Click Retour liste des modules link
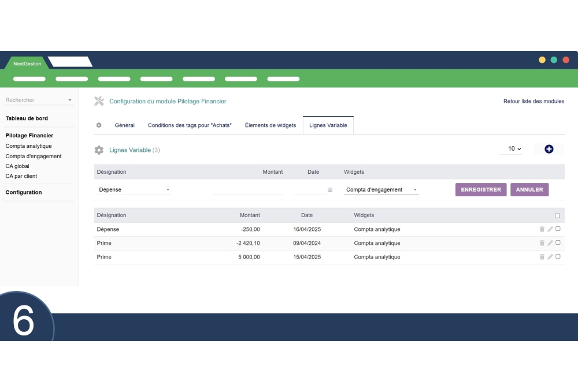578x392 pixels. [x=533, y=102]
